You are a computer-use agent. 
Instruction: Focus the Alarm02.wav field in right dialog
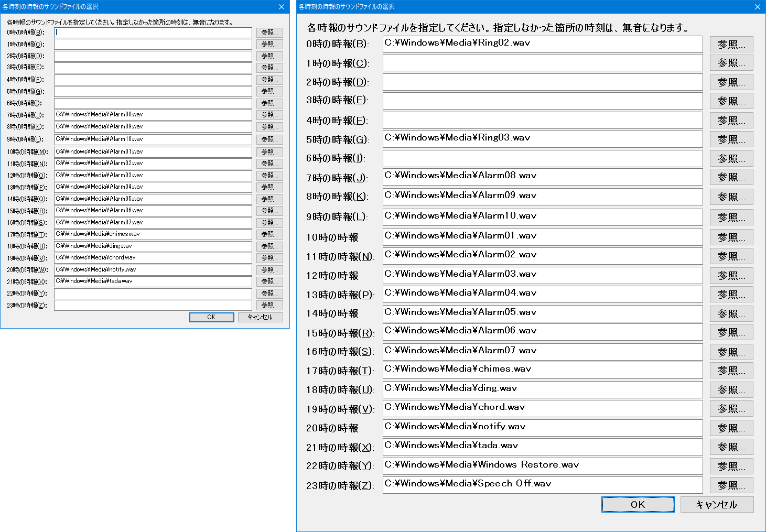pos(543,256)
